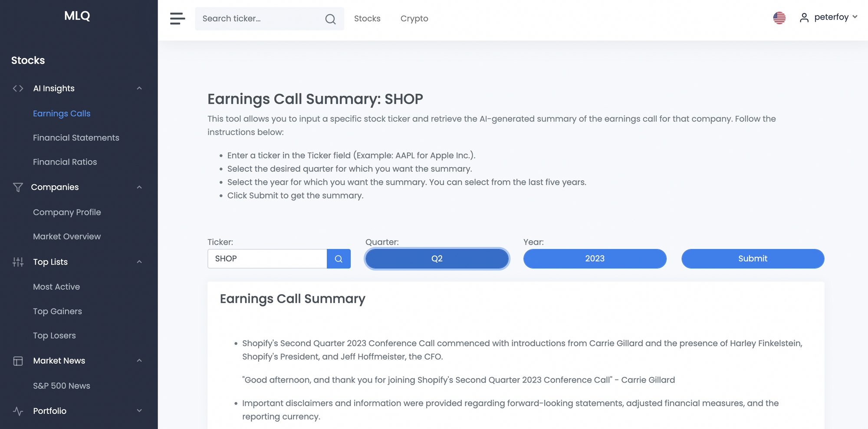Open Company Profile link
Viewport: 868px width, 429px height.
point(67,213)
